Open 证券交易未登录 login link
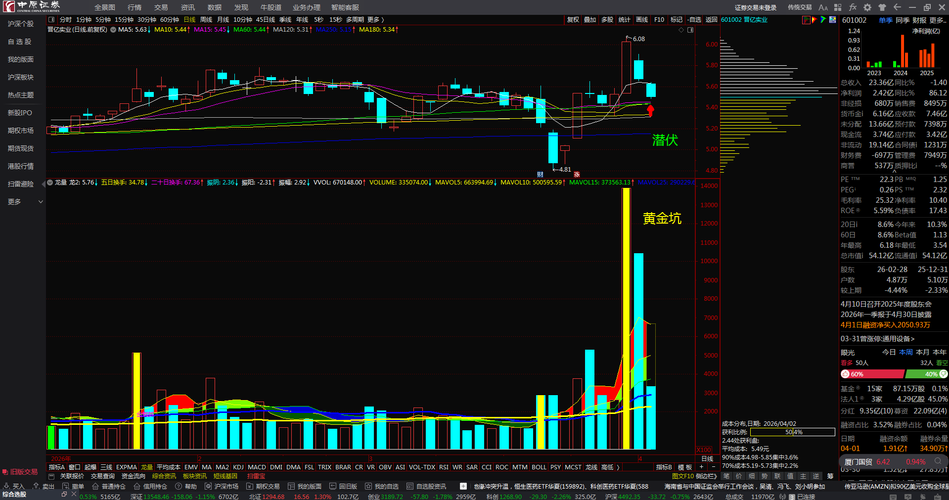The height and width of the screenshot is (500, 949). (756, 7)
